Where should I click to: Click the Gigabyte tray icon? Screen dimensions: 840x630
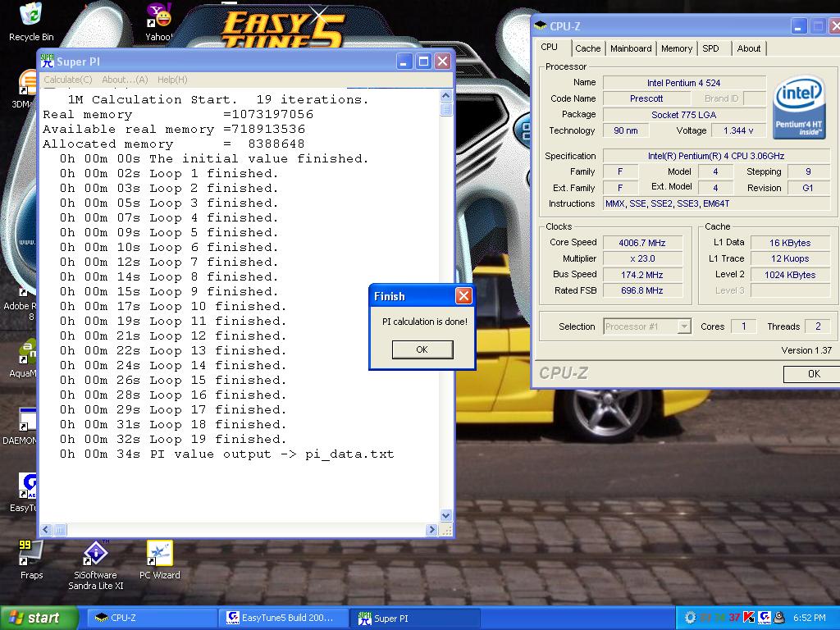point(765,617)
